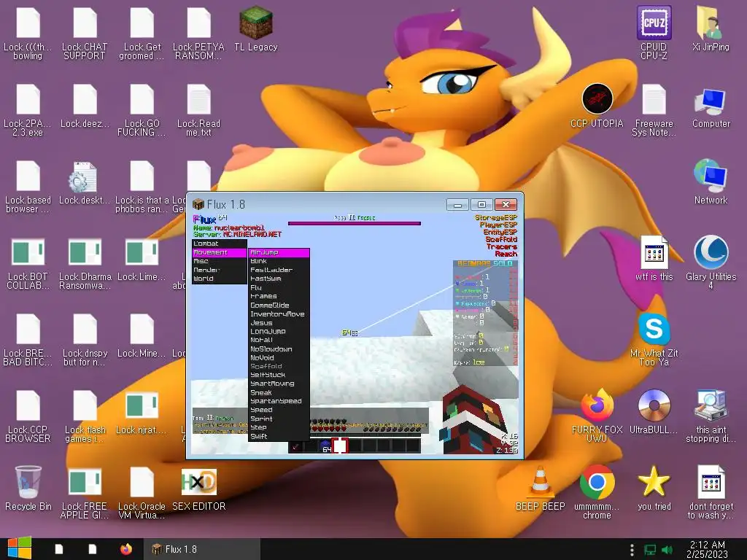Click the taskbar clock showing 2:12 AM
This screenshot has height=560, width=747.
pyautogui.click(x=708, y=549)
